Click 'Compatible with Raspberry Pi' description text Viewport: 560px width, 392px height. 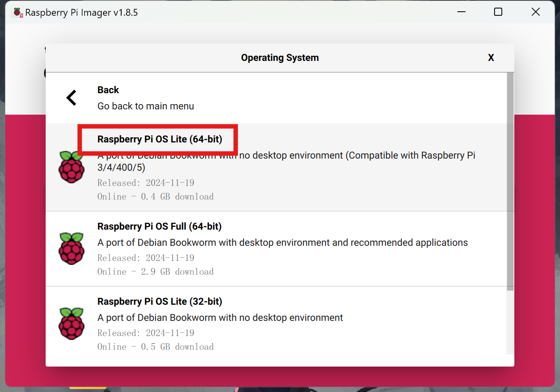pos(286,161)
